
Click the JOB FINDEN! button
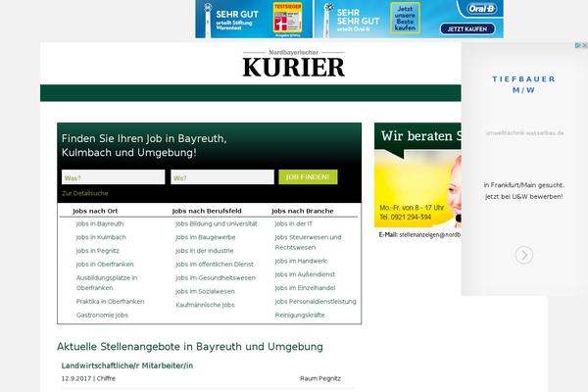[x=308, y=177]
